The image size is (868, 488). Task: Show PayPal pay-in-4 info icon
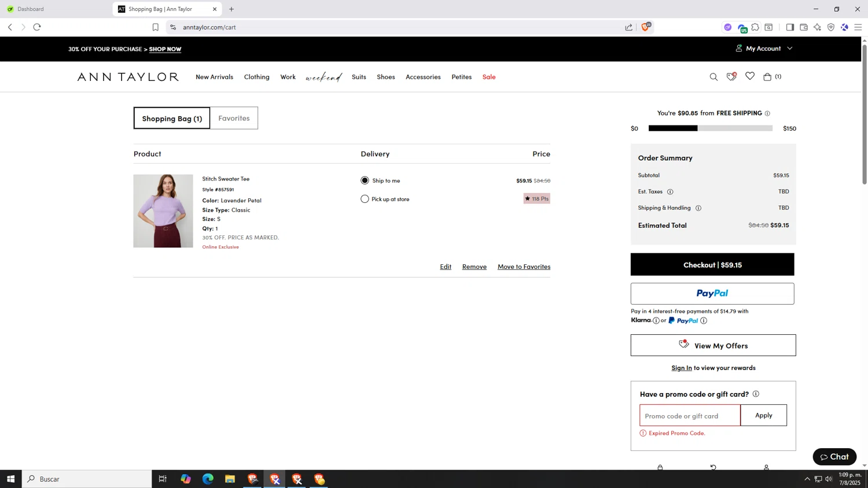[704, 320]
